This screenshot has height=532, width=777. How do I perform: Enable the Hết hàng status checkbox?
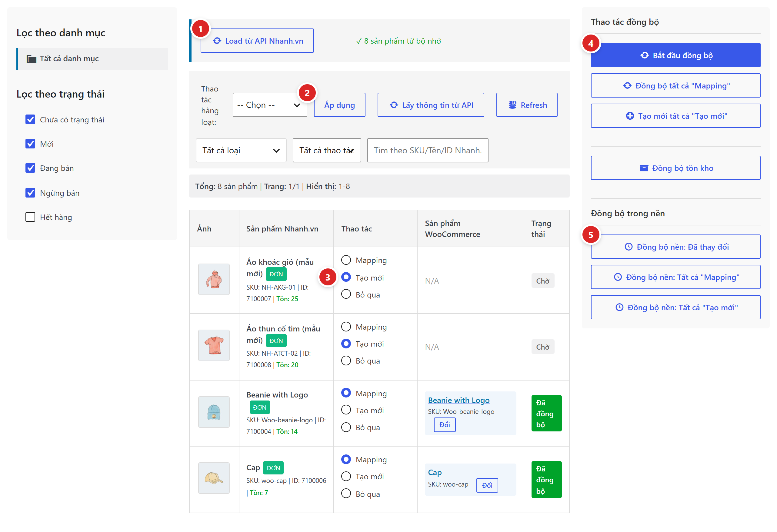[x=30, y=217]
